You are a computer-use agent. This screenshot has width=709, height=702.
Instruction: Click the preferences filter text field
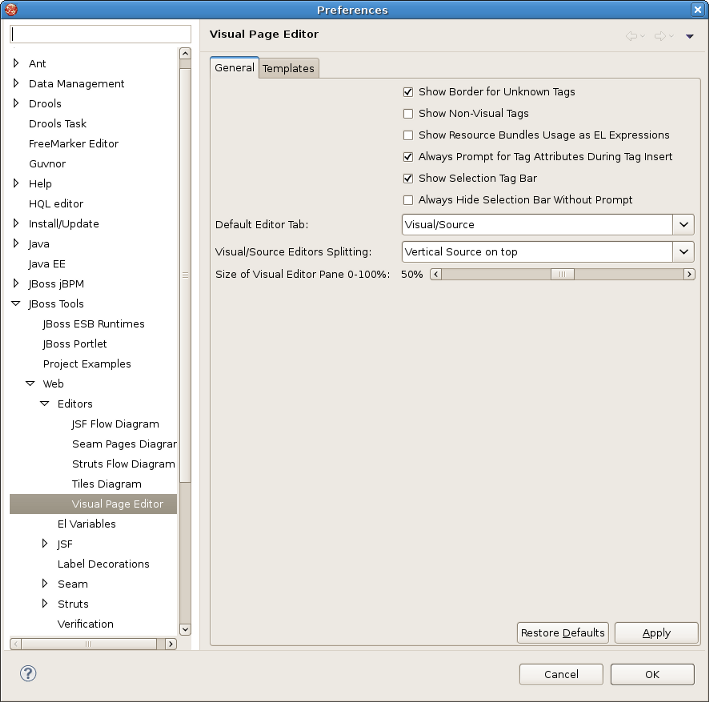click(86, 34)
